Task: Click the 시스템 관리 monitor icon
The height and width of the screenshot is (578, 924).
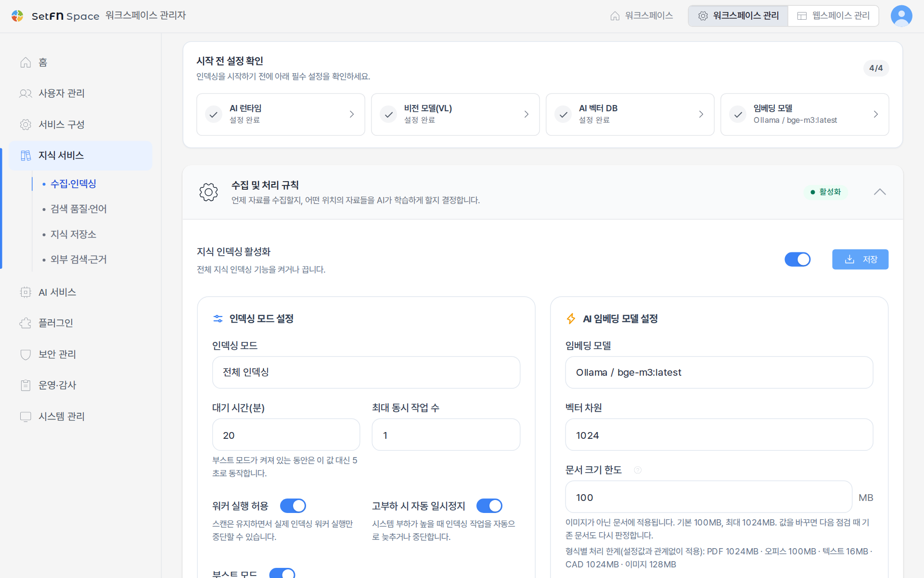Action: 26,417
